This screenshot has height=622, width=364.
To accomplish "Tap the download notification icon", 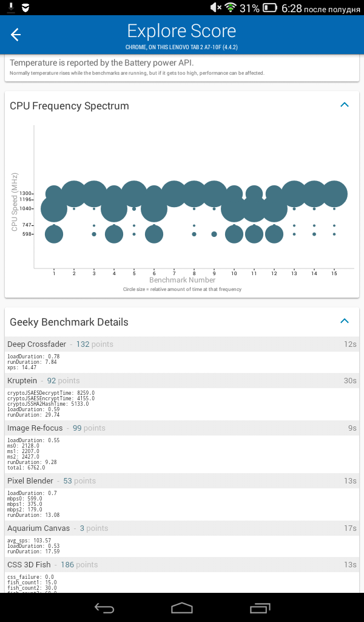I will (x=12, y=7).
